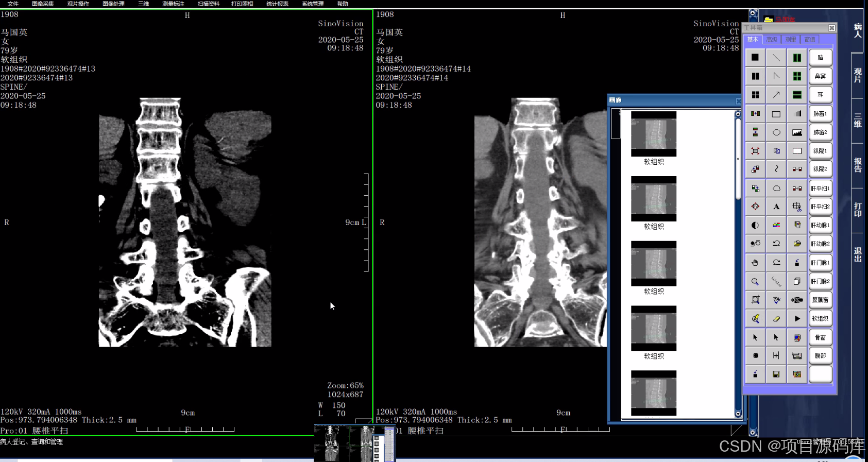Switch to the 高级 toolbox tab
The image size is (868, 462).
tap(772, 40)
